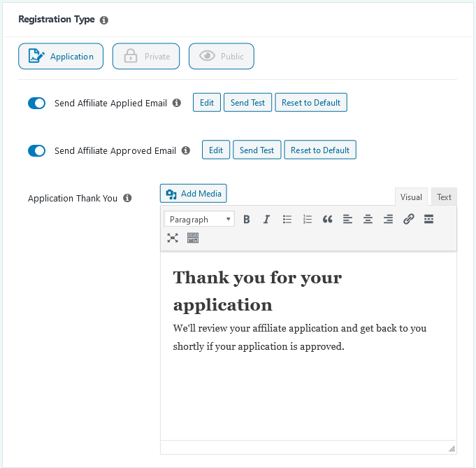Image resolution: width=476 pixels, height=468 pixels.
Task: Send Test for Affiliate Applied Email
Action: point(247,102)
